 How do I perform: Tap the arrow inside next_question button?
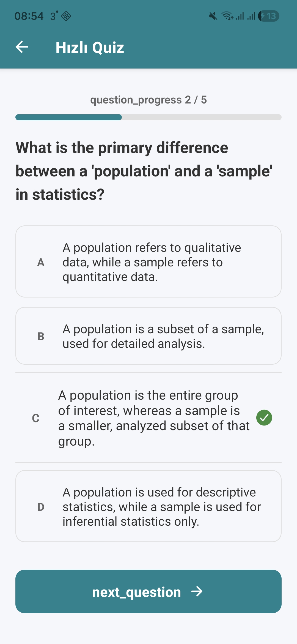coord(197,591)
